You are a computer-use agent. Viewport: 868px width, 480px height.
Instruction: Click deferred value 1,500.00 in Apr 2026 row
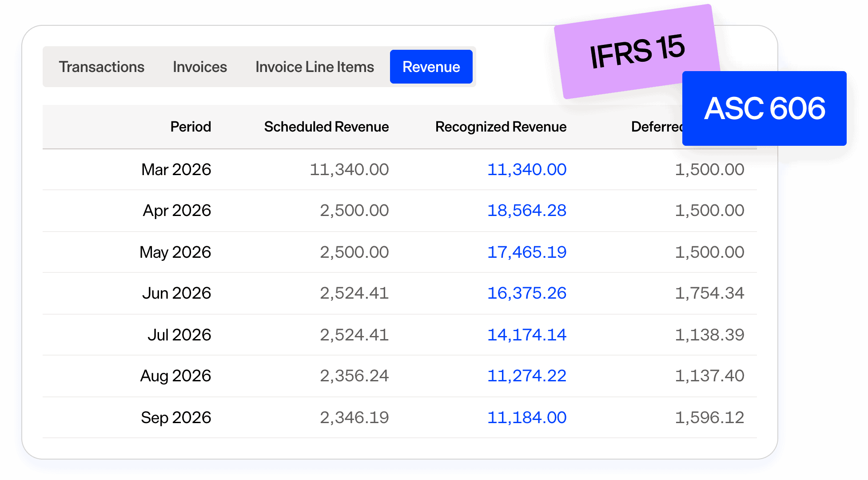tap(709, 210)
